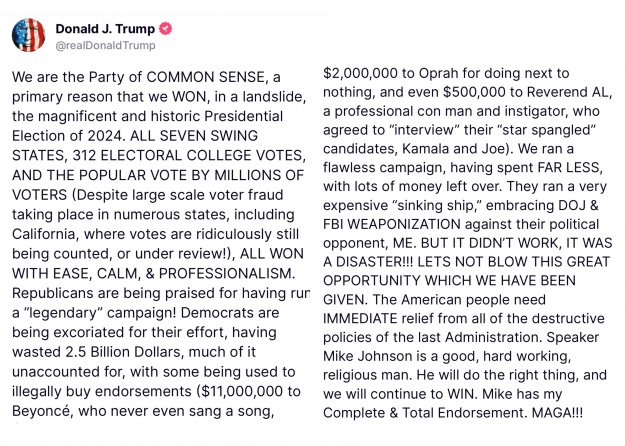This screenshot has height=446, width=625.
Task: Select the phrase 312 ELECTORAL COLLEGE VOTES
Action: click(189, 155)
